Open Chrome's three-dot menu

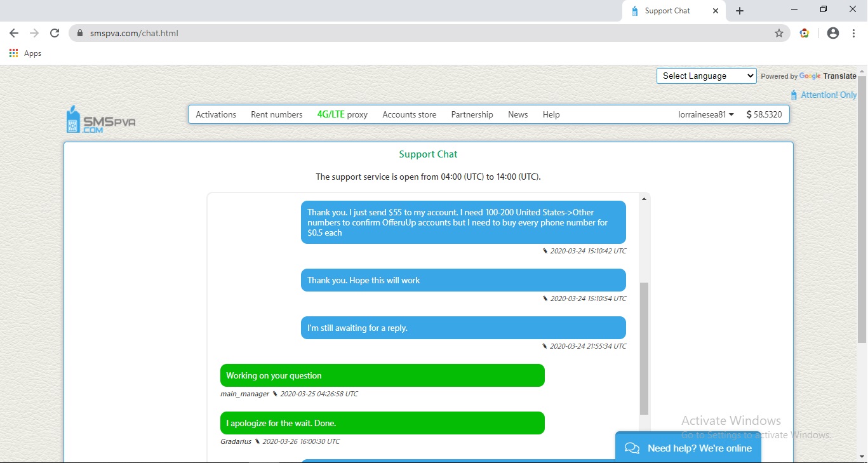[853, 33]
